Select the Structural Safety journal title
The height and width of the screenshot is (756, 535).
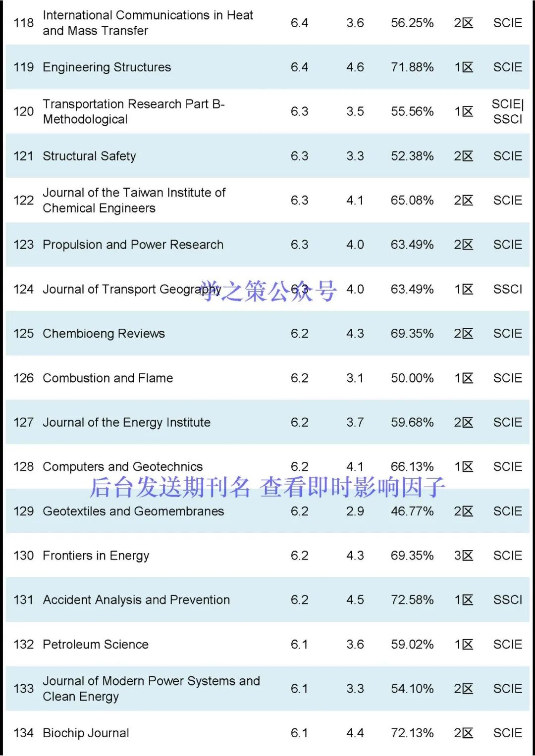[89, 156]
